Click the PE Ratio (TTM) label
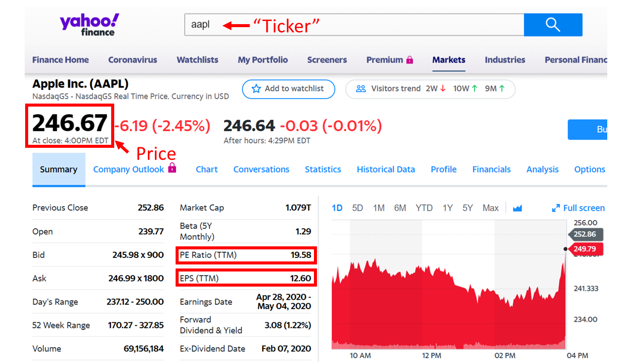The height and width of the screenshot is (362, 644). pos(208,255)
